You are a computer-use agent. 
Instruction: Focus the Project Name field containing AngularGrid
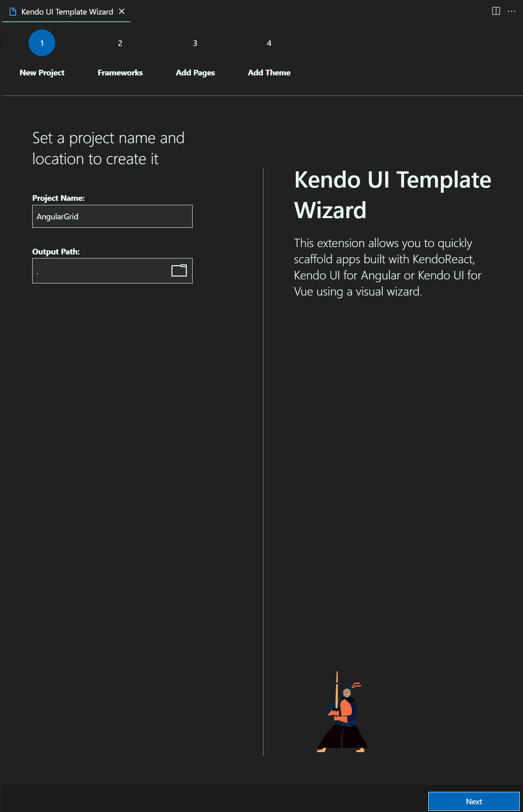(x=112, y=217)
